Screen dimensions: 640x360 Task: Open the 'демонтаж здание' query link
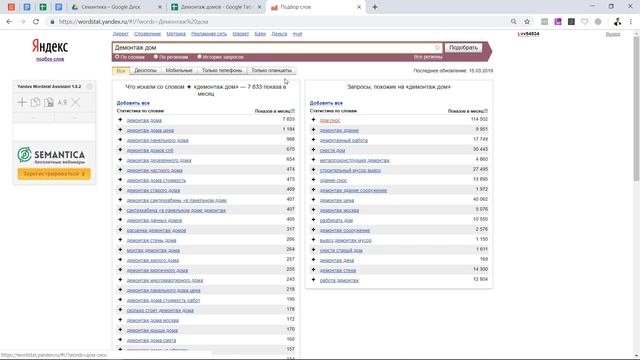[339, 130]
